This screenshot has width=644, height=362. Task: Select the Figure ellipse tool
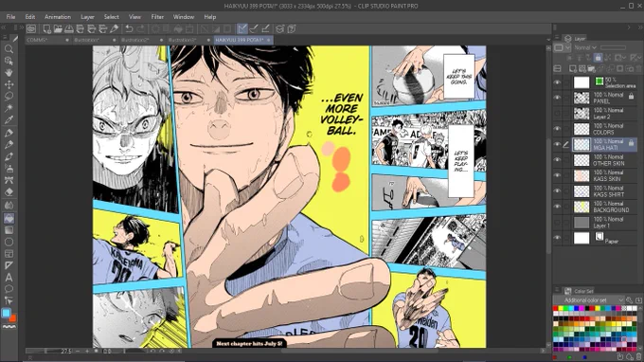click(x=9, y=242)
